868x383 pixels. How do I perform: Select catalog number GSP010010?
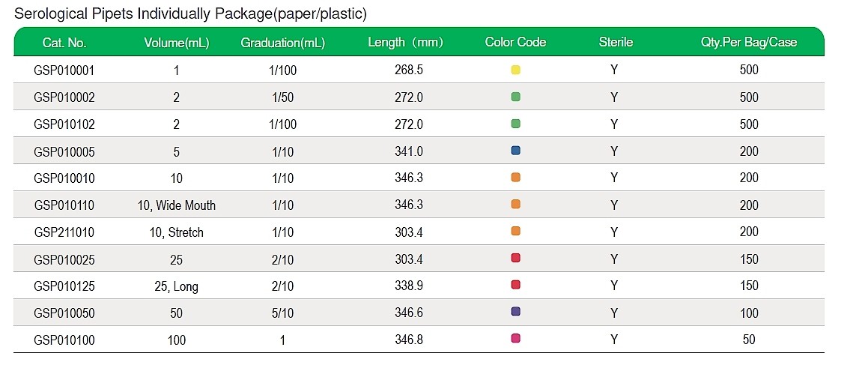coord(64,178)
